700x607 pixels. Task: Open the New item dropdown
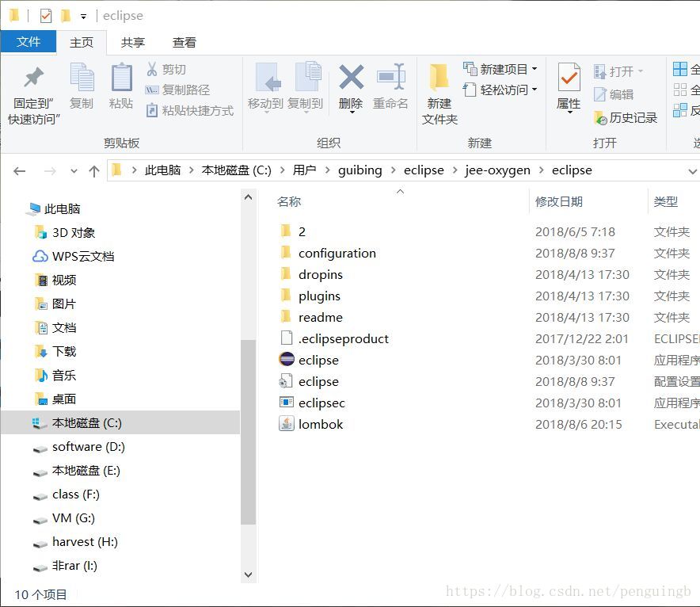[x=535, y=69]
